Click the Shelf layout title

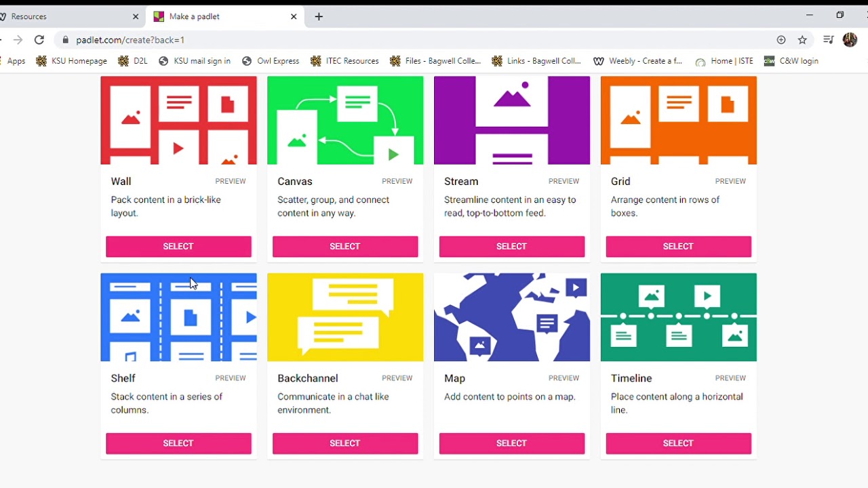click(123, 378)
